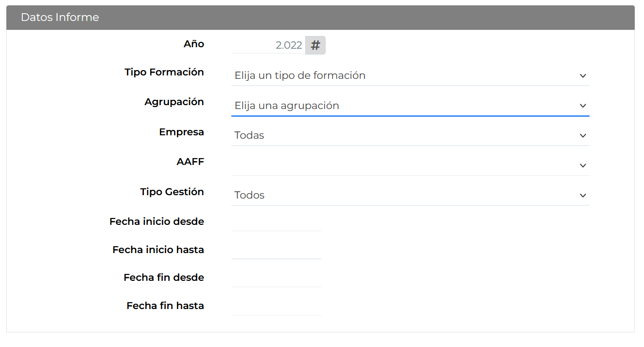This screenshot has width=644, height=347.
Task: Click the Año value field showing 2.022
Action: (268, 45)
